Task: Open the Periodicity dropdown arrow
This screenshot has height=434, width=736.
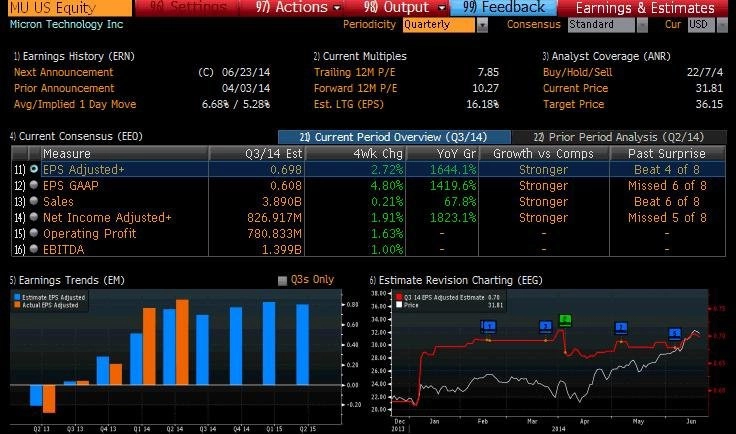Action: (482, 25)
